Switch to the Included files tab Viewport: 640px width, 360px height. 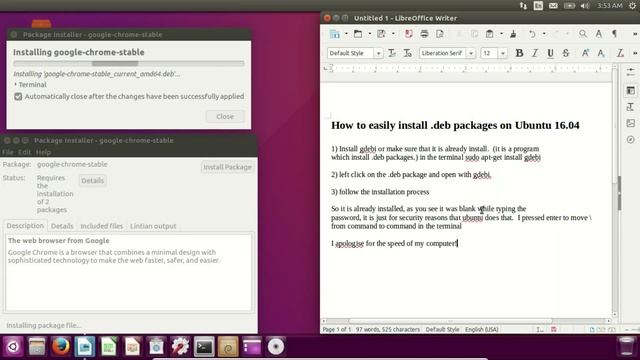click(x=101, y=226)
